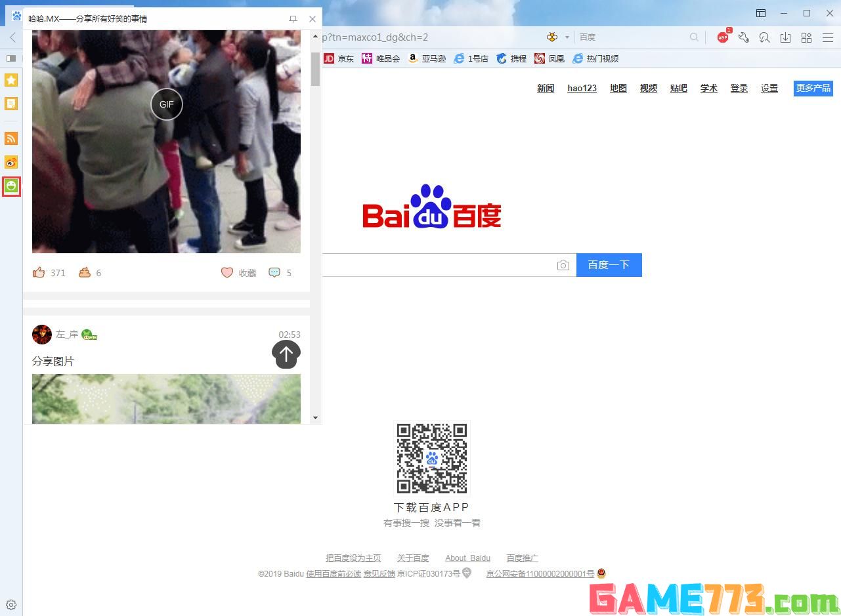Open About Baidu link
Viewport: 841px width, 616px height.
(467, 558)
